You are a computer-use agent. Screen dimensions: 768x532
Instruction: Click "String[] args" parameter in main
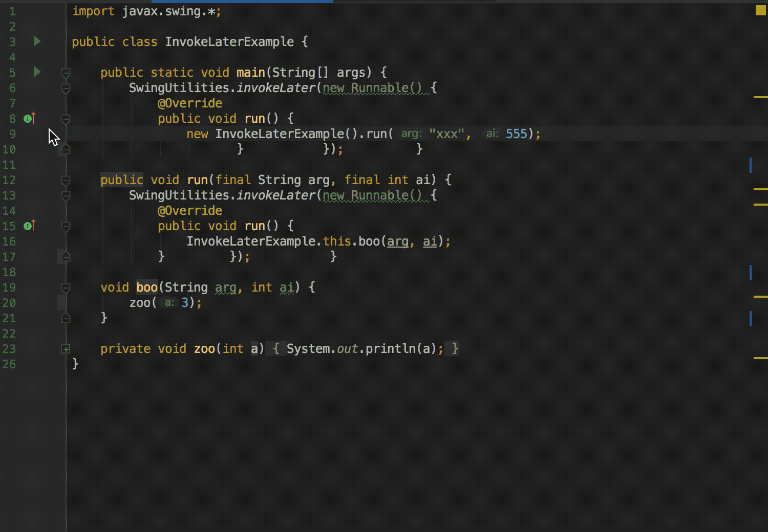tap(319, 73)
